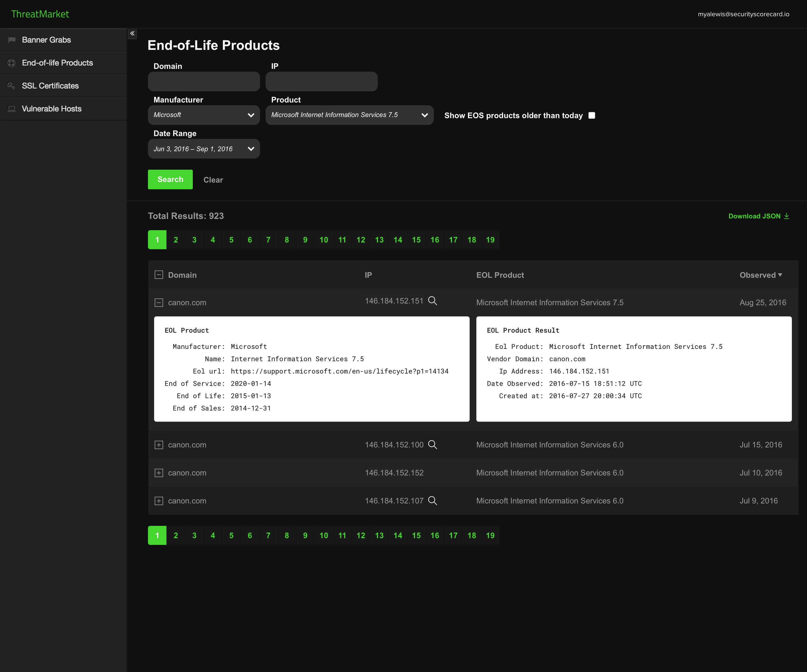
Task: Expand the canon.com row for 146.184.152.107
Action: tap(159, 501)
